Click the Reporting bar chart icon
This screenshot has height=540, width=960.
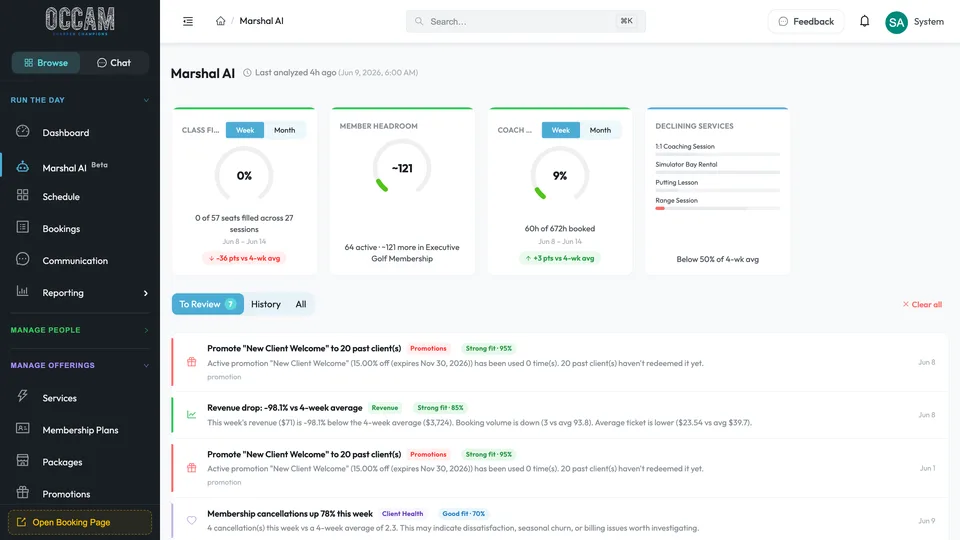click(x=23, y=291)
